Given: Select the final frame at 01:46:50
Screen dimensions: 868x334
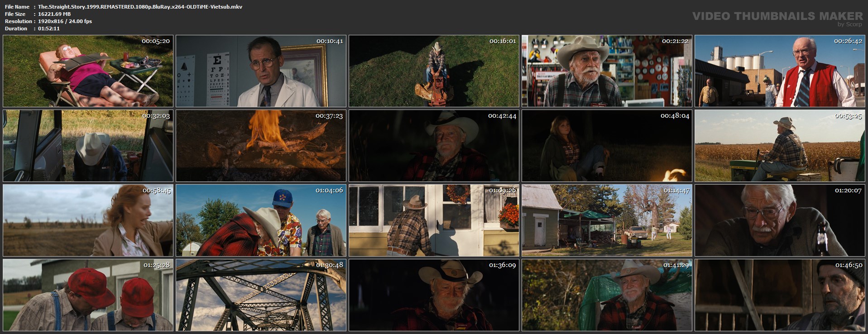Looking at the screenshot, I should pos(780,295).
